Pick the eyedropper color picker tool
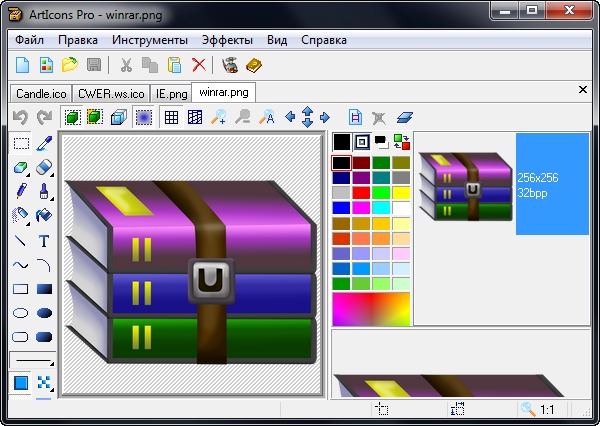This screenshot has width=600, height=426. click(44, 144)
